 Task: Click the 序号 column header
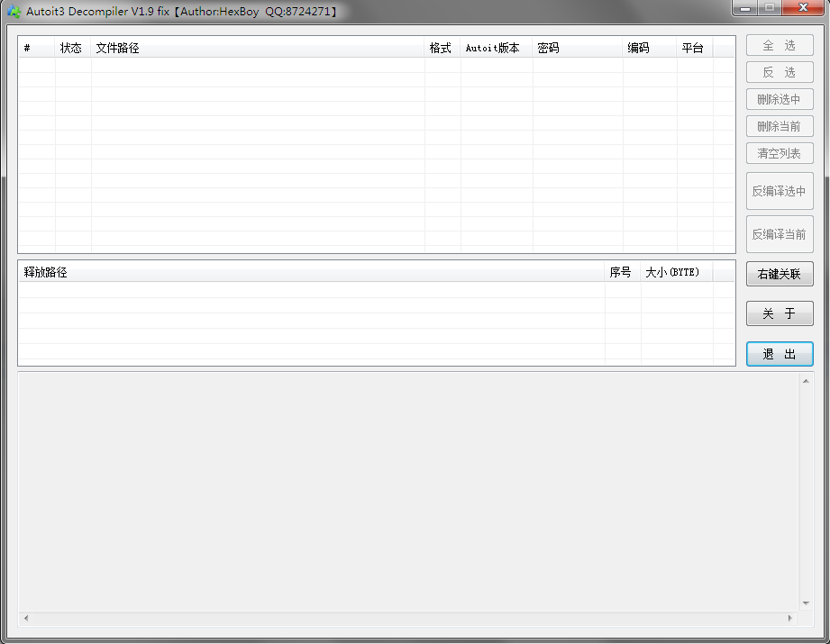pos(622,273)
